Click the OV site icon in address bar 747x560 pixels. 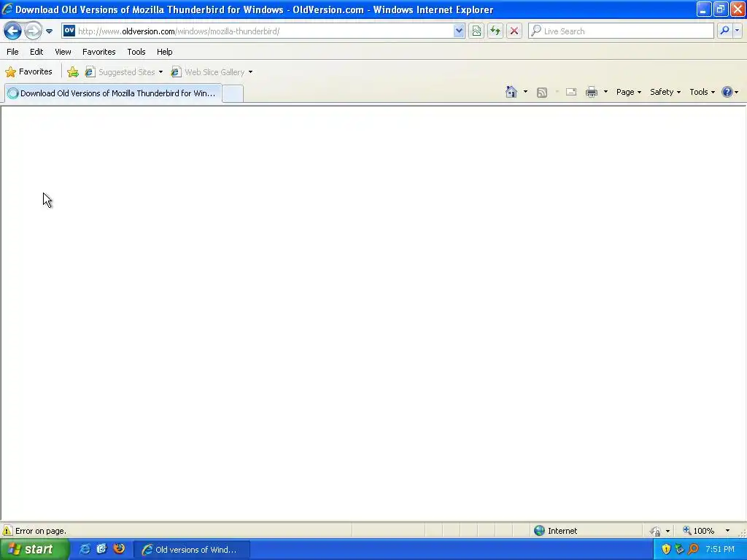click(x=69, y=31)
